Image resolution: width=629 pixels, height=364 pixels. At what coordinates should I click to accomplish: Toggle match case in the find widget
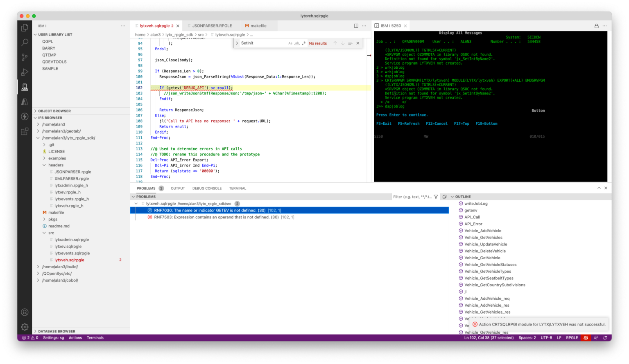(290, 43)
